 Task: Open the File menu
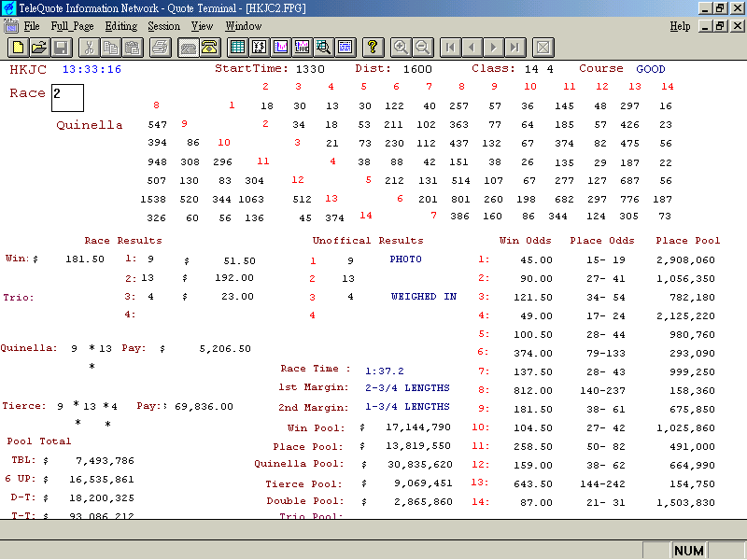pyautogui.click(x=32, y=26)
